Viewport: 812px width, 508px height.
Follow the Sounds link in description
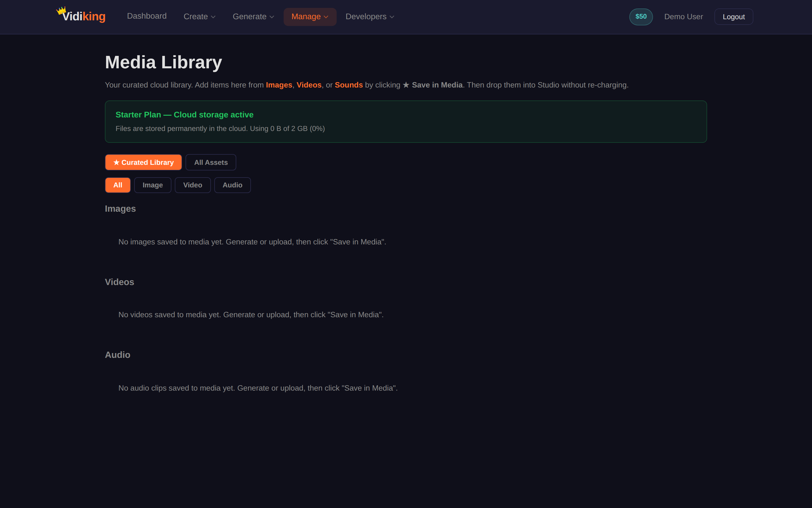(x=348, y=85)
